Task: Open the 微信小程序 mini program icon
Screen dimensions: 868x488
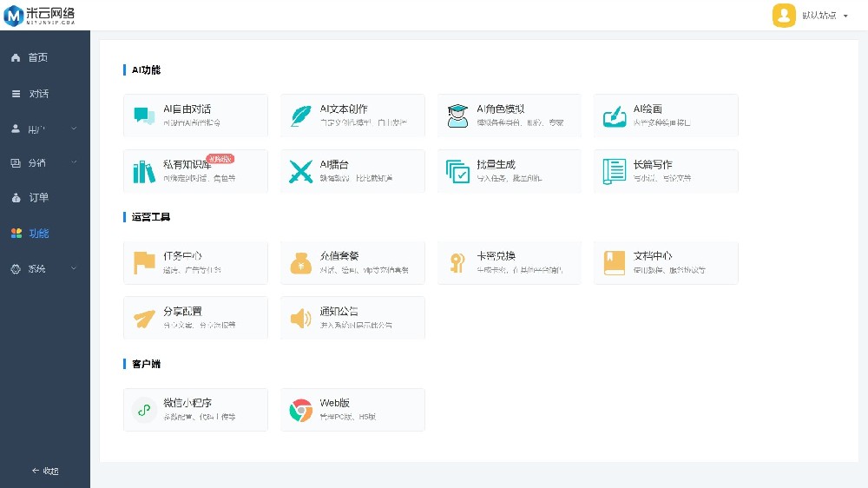Action: [x=144, y=411]
